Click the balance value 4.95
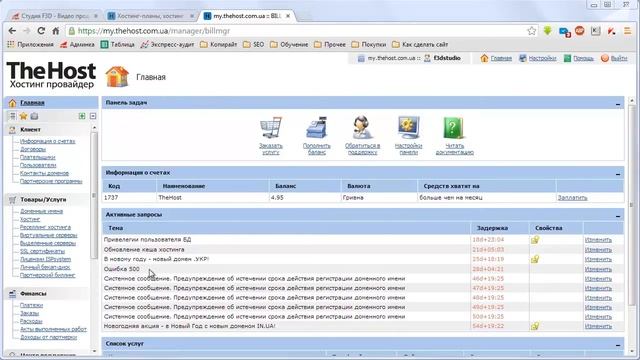 [x=277, y=198]
